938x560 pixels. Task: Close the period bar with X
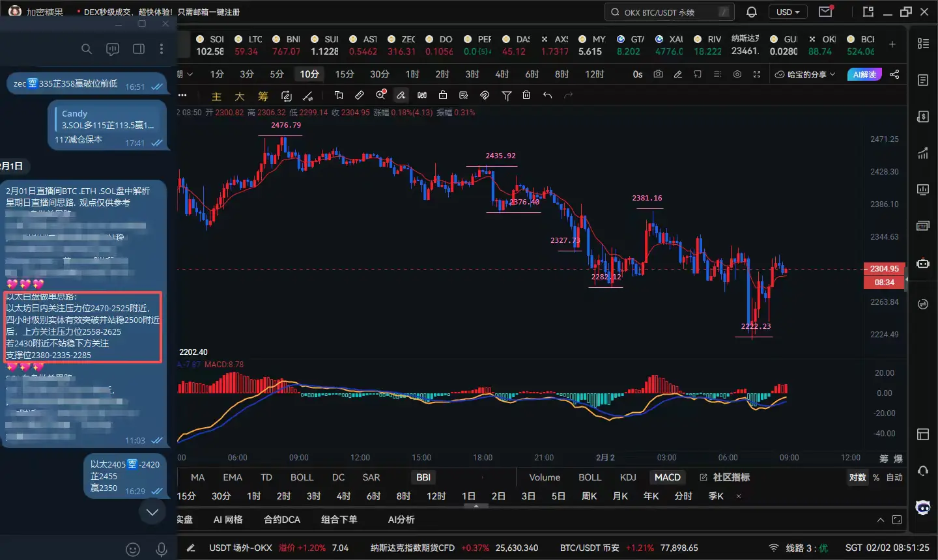coord(739,496)
